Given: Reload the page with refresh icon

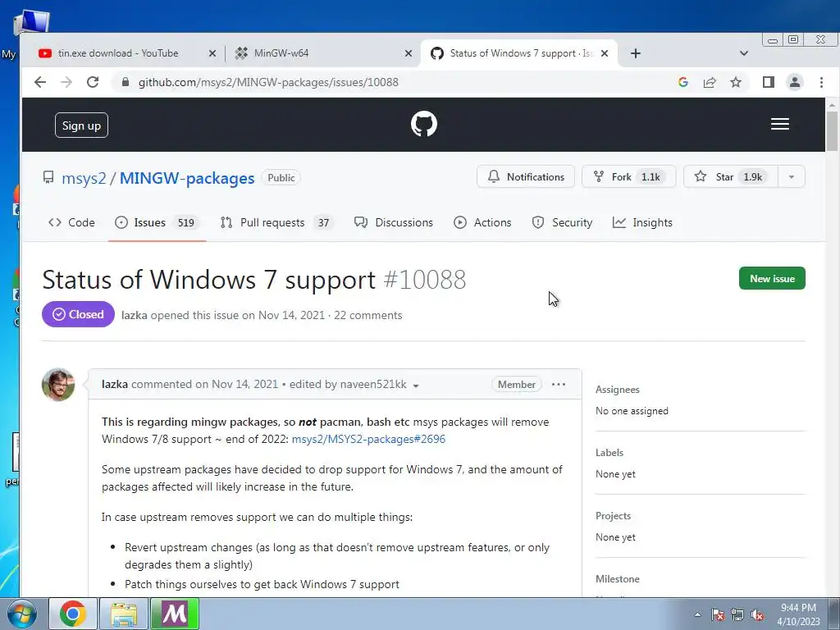Looking at the screenshot, I should [x=93, y=82].
